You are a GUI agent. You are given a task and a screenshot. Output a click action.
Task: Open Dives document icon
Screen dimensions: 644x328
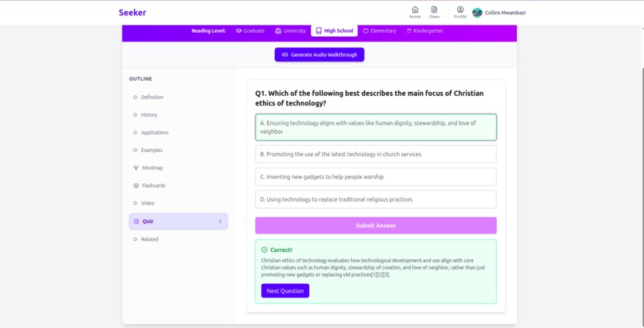tap(434, 12)
